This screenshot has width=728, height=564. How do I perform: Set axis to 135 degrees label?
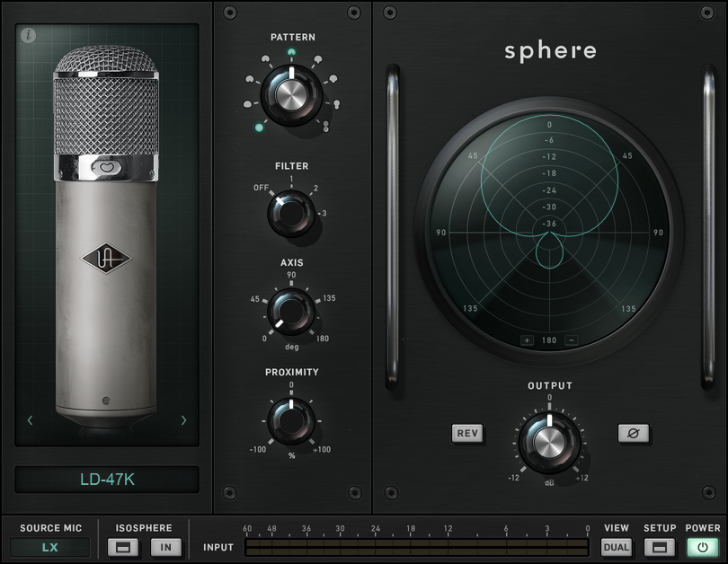click(329, 298)
